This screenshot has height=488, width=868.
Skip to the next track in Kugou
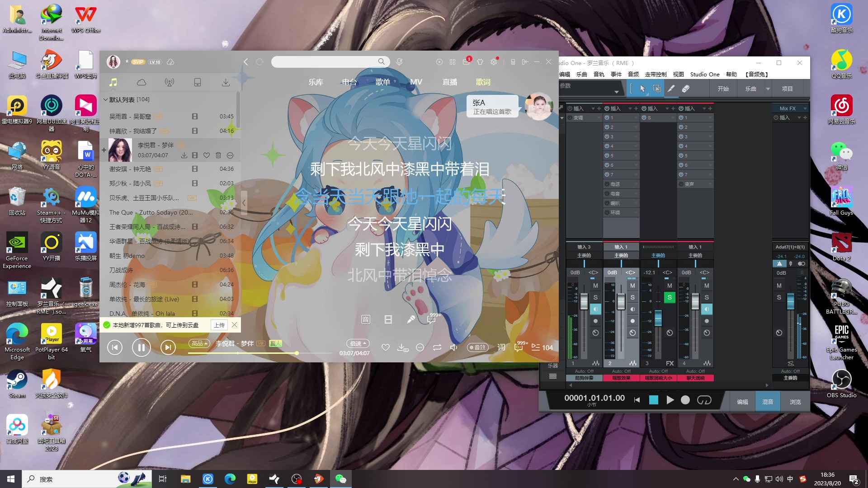[x=168, y=347]
